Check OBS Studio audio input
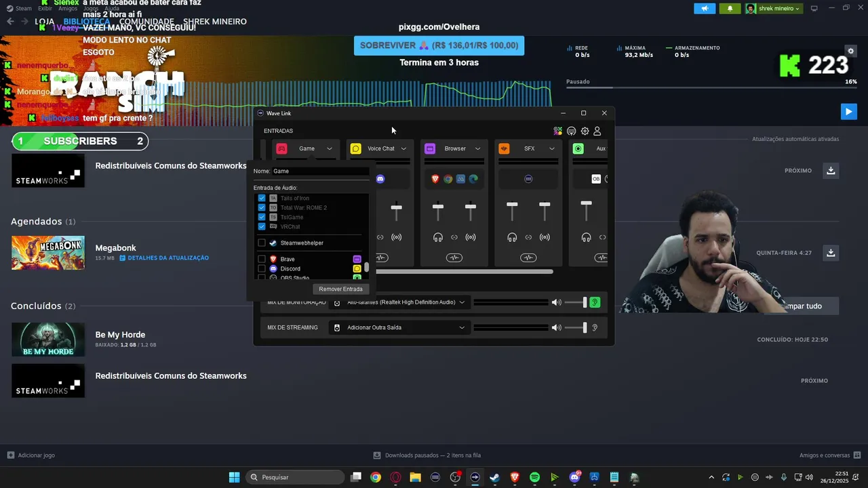Viewport: 868px width, 488px height. 262,278
